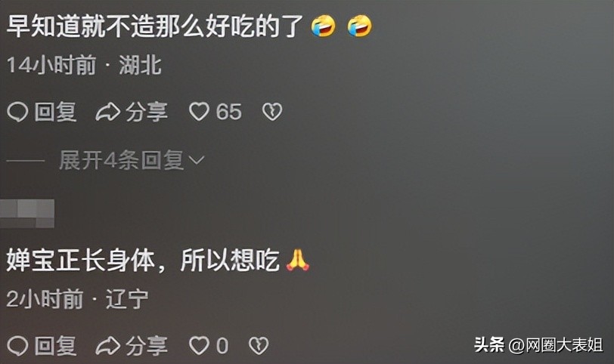Image resolution: width=614 pixels, height=364 pixels.
Task: Click reply speech bubble on Liaoning comment
Action: point(17,346)
